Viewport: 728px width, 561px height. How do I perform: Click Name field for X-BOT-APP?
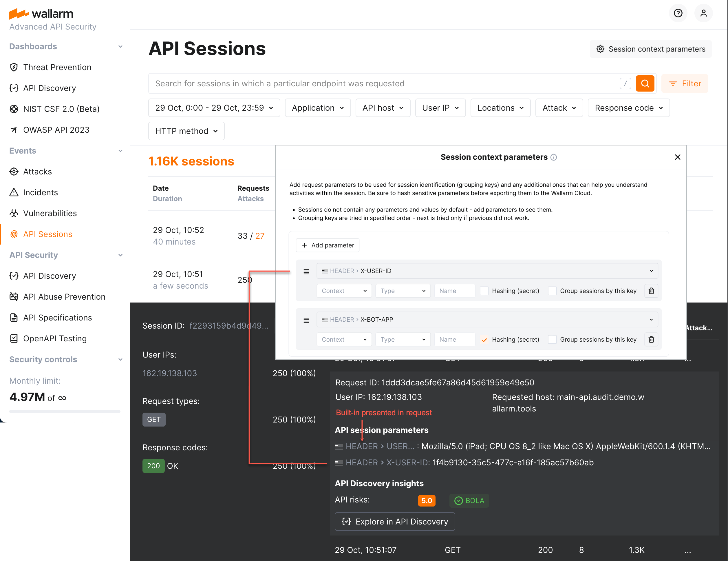tap(454, 339)
